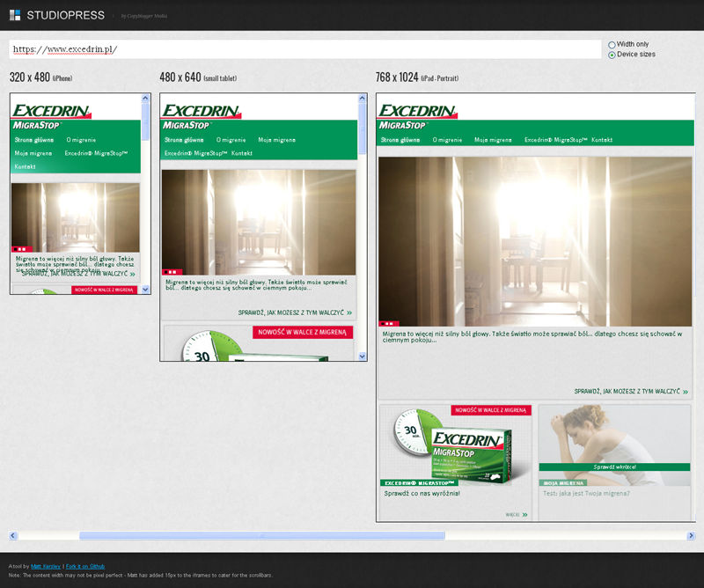Select the Width only radio button
This screenshot has height=588, width=704.
coord(612,45)
